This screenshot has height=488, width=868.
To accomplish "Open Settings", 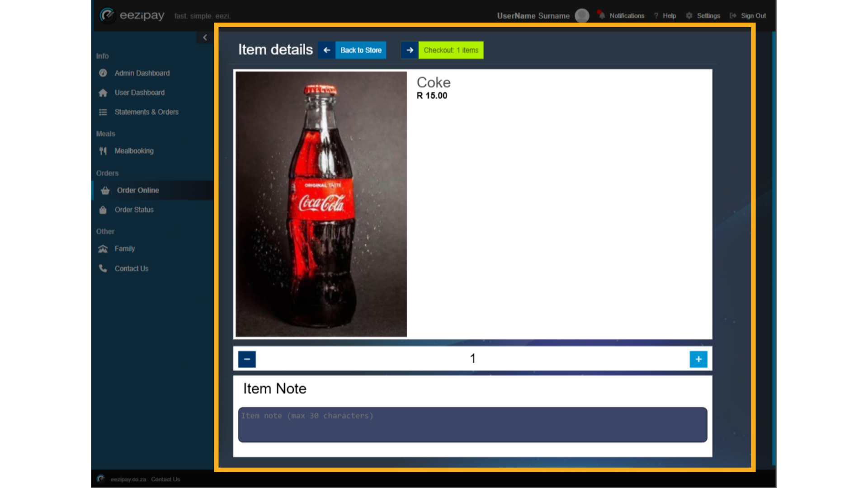I will click(x=708, y=16).
